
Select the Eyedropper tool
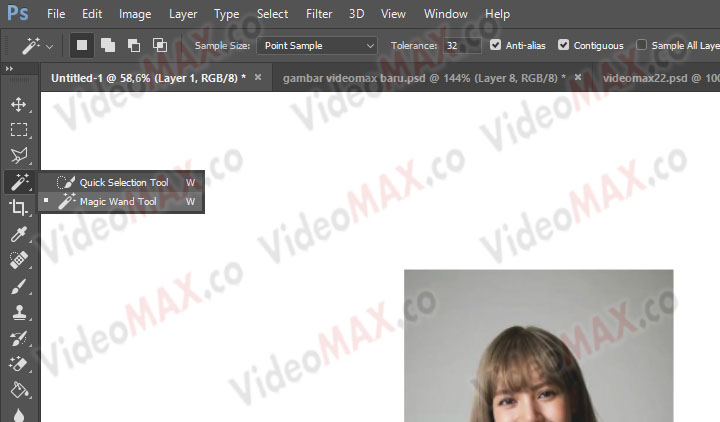[18, 234]
